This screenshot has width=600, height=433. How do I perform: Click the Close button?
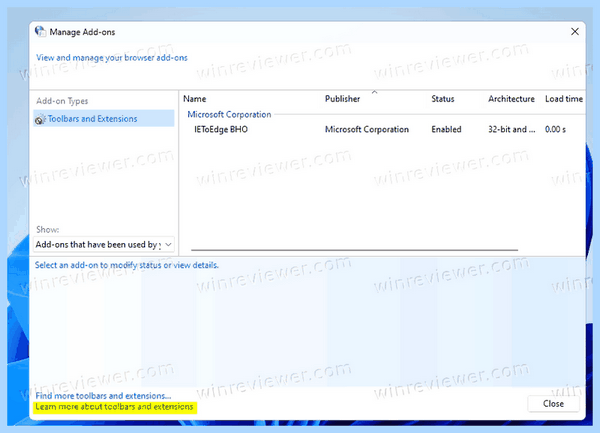[553, 404]
